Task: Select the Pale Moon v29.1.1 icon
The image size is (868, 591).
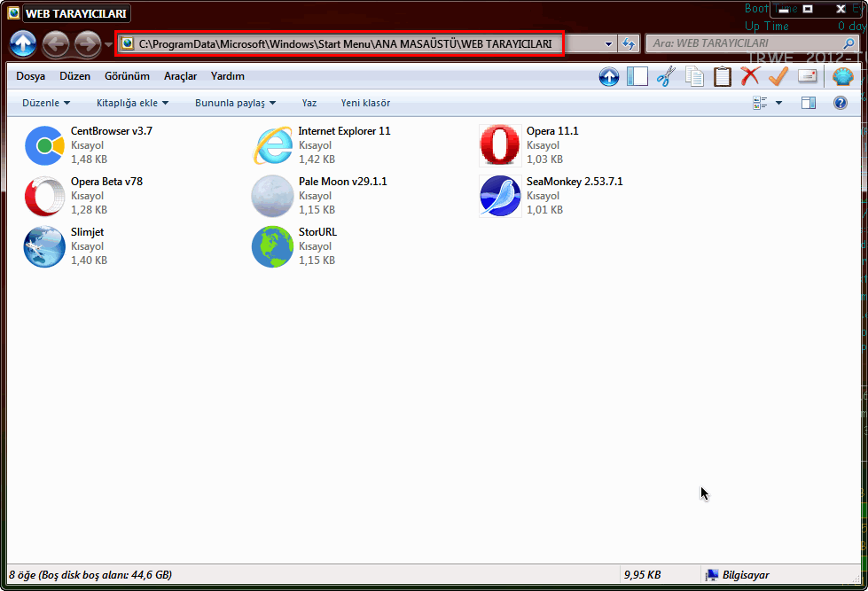Action: 272,197
